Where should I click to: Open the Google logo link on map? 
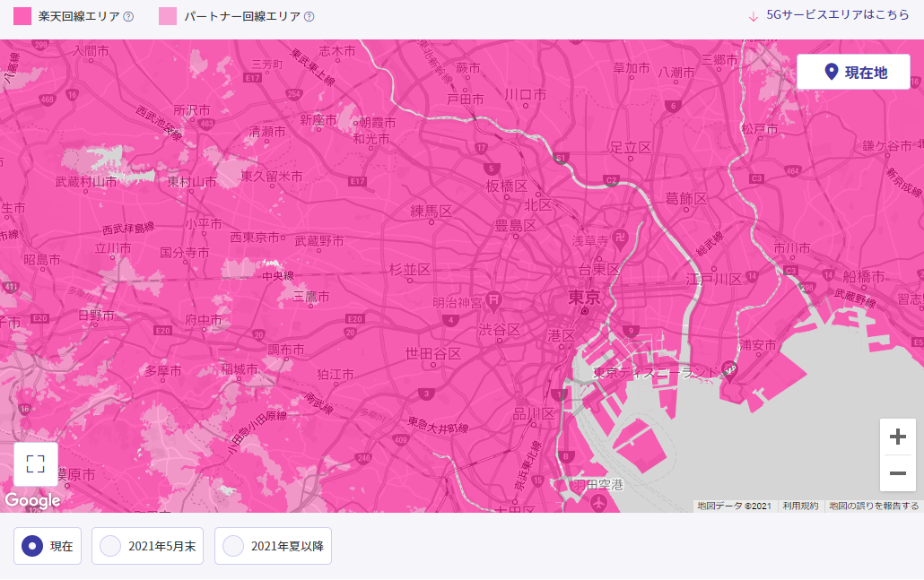[32, 500]
